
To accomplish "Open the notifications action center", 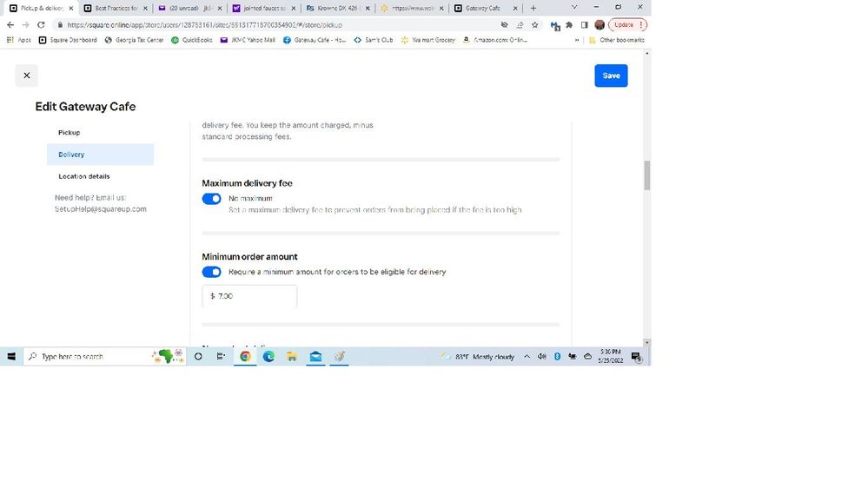I will click(x=637, y=357).
